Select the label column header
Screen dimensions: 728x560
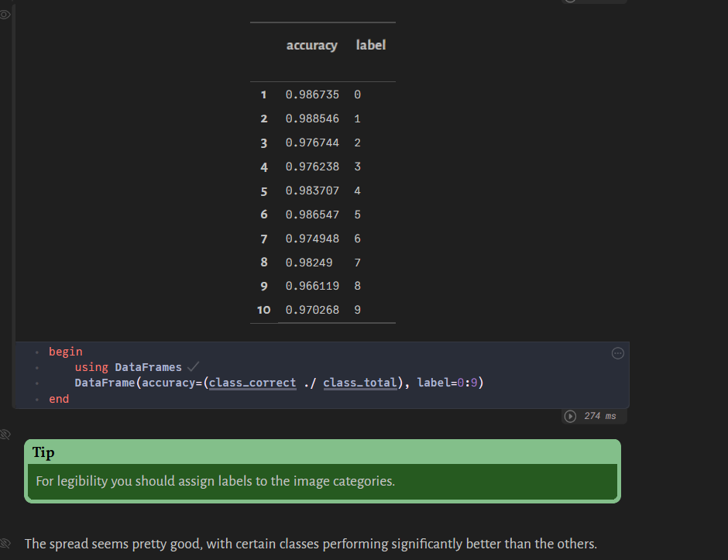click(x=370, y=45)
